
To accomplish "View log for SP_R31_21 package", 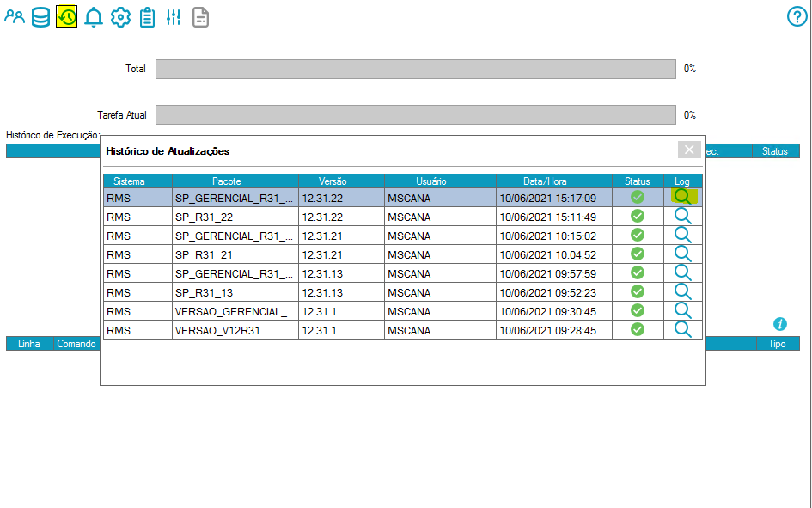I will coord(683,254).
